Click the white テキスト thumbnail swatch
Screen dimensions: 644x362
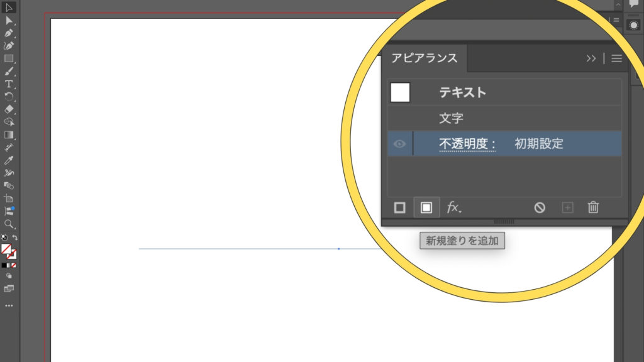400,92
